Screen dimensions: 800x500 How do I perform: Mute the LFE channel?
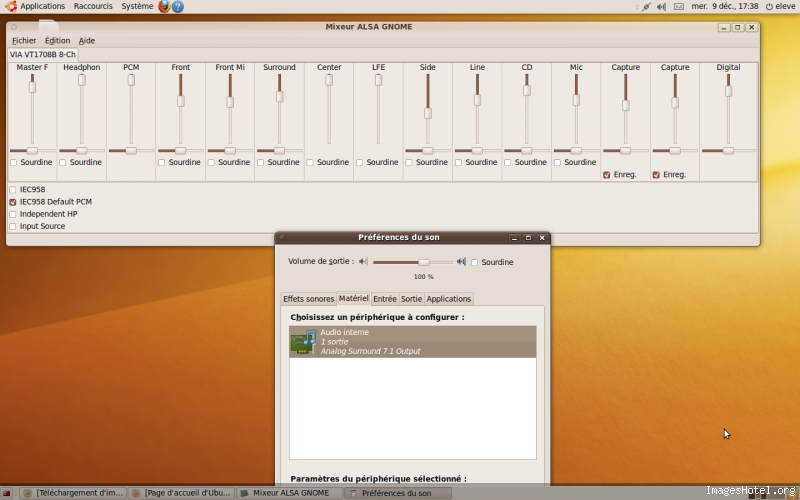click(360, 162)
